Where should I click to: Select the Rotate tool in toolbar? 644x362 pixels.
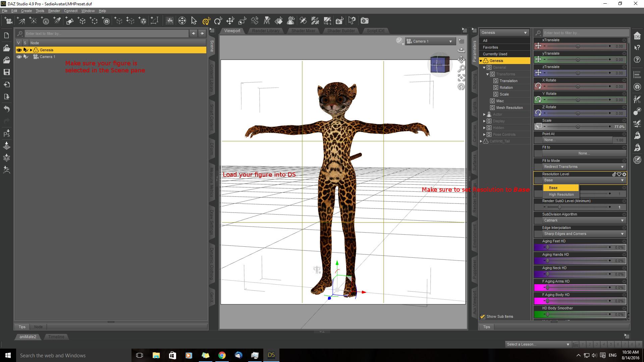218,21
